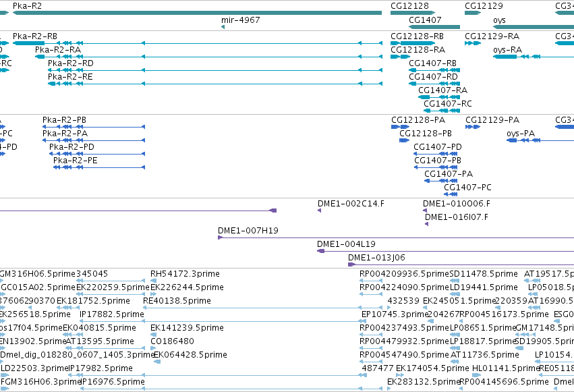Click protein label CG12128-PB
The width and height of the screenshot is (574, 392).
(426, 134)
